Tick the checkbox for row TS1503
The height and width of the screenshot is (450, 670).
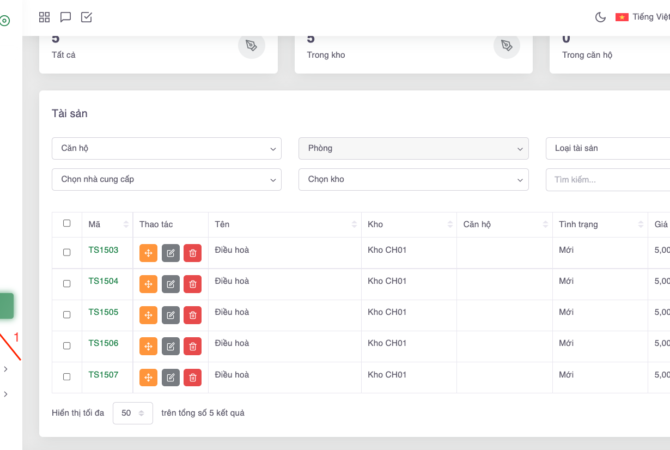[67, 252]
